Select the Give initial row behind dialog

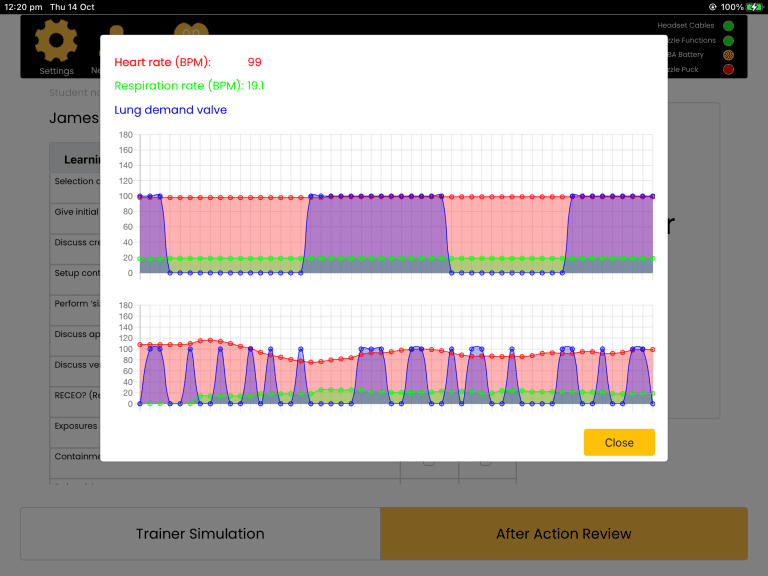(x=76, y=212)
